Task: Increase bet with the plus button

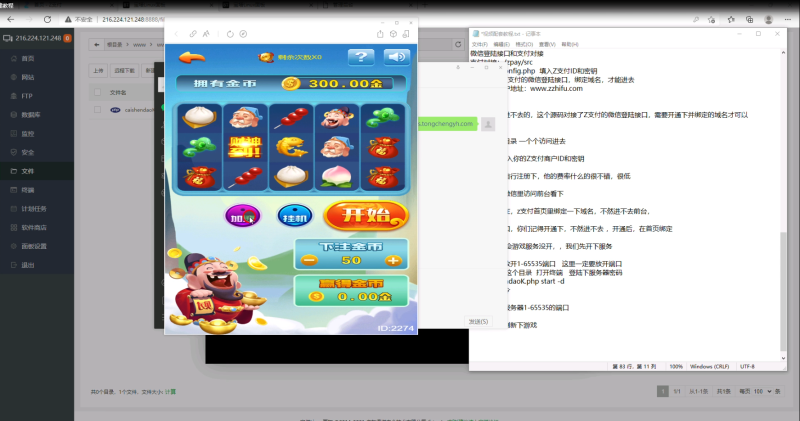Action: tap(393, 261)
